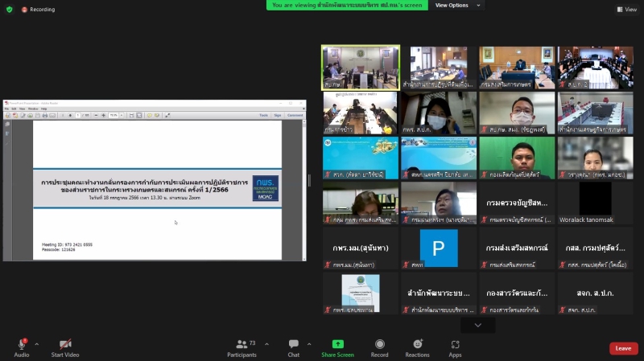Click the green encryption shield icon
Image resolution: width=644 pixels, height=361 pixels.
(x=8, y=10)
